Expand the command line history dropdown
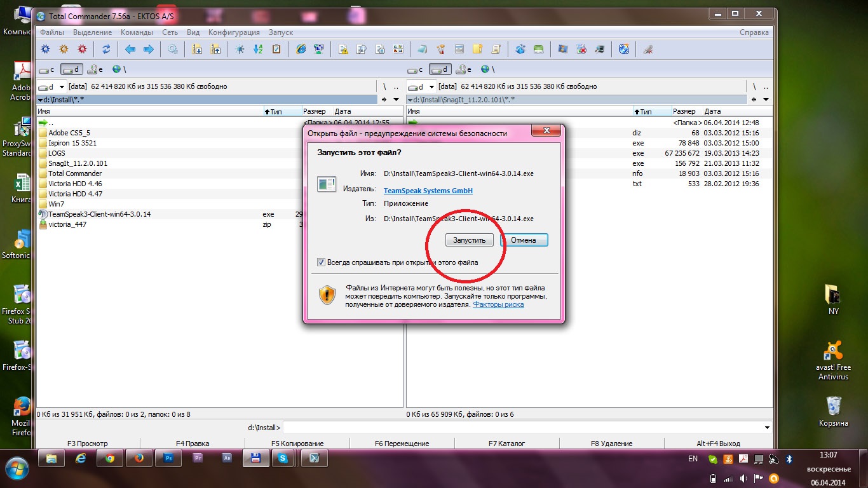The height and width of the screenshot is (488, 868). [x=767, y=428]
